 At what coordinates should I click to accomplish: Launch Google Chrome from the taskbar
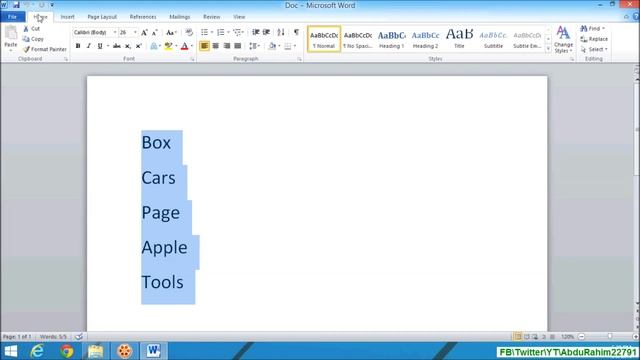pos(67,351)
